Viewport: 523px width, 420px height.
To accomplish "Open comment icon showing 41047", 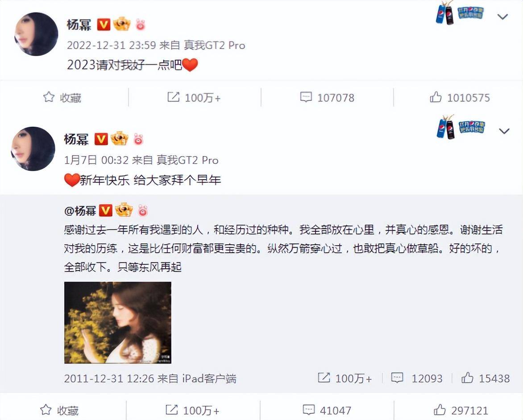I will point(308,410).
